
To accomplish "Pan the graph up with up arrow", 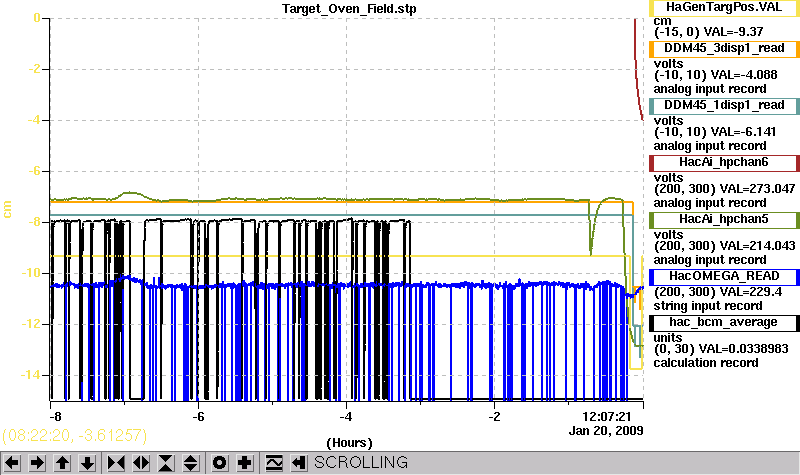I will (62, 463).
